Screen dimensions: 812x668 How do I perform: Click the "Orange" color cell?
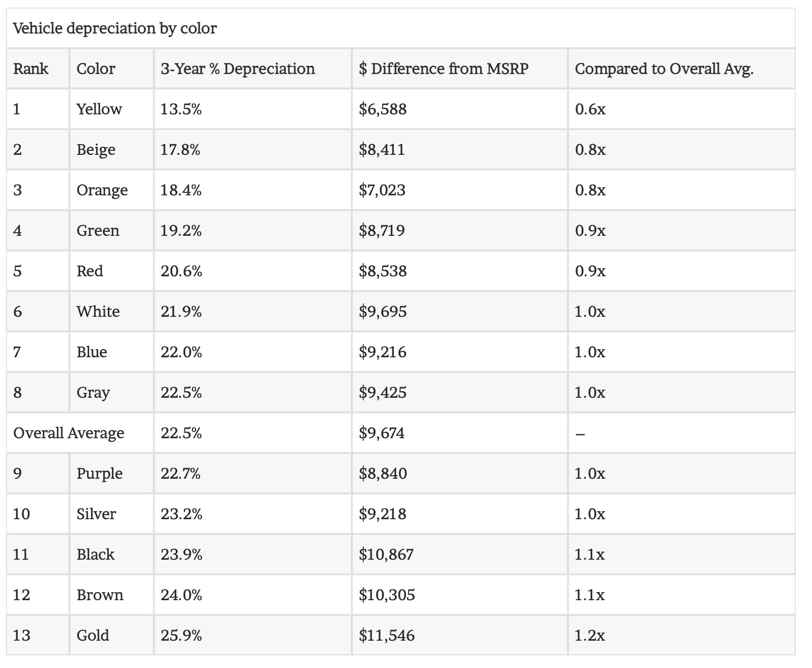pos(102,190)
